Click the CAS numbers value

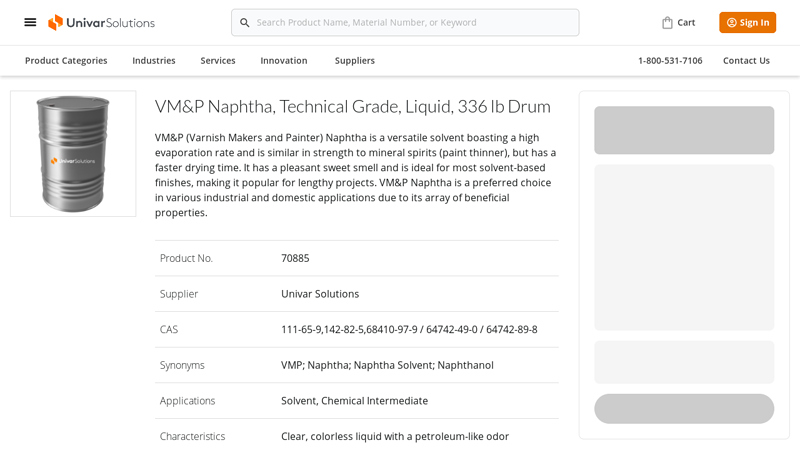(409, 330)
